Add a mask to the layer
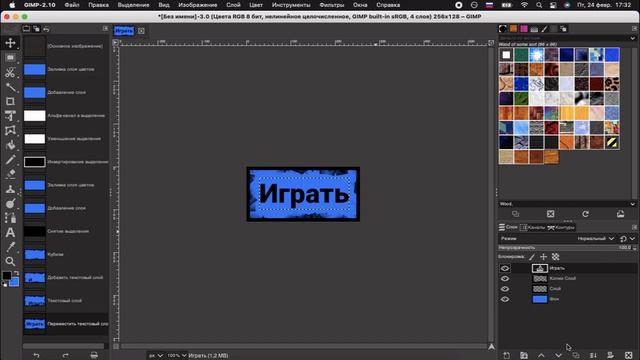 click(611, 356)
